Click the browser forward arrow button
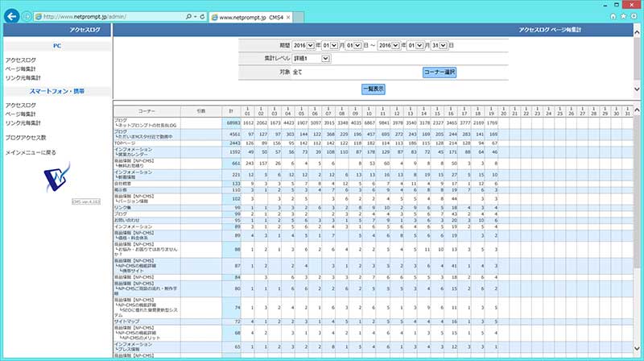 [27, 16]
